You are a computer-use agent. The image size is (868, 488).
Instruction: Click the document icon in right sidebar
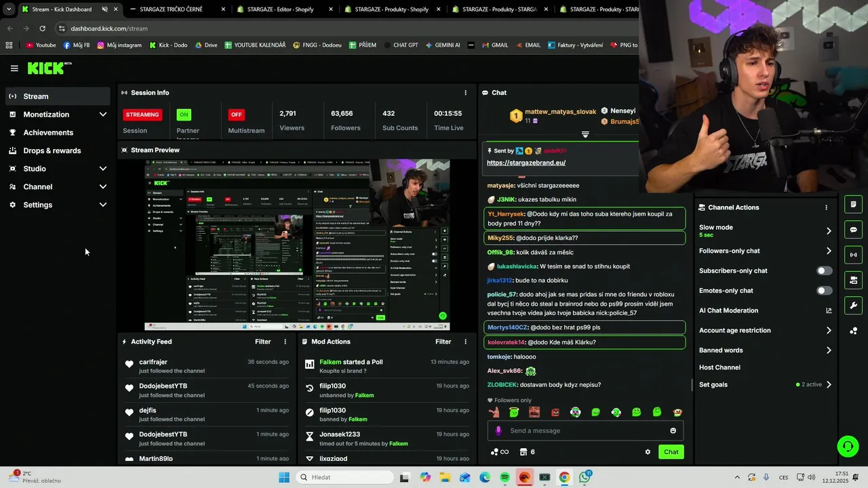(x=853, y=204)
